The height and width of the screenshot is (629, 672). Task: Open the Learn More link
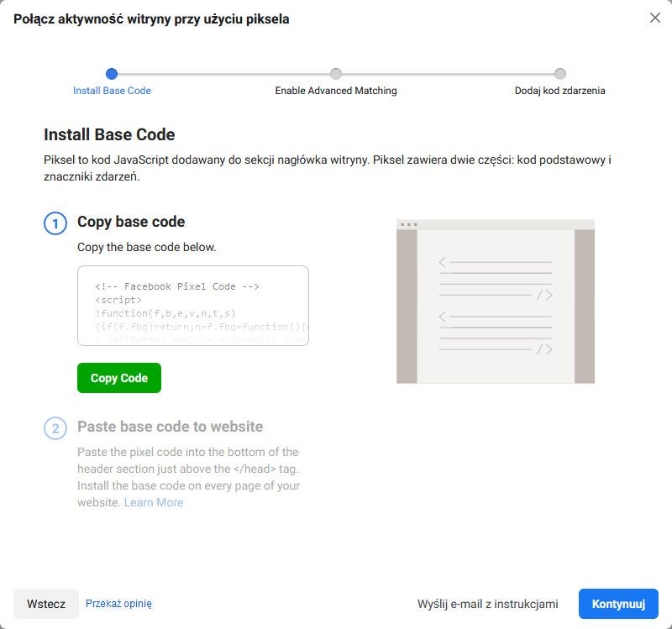(154, 502)
